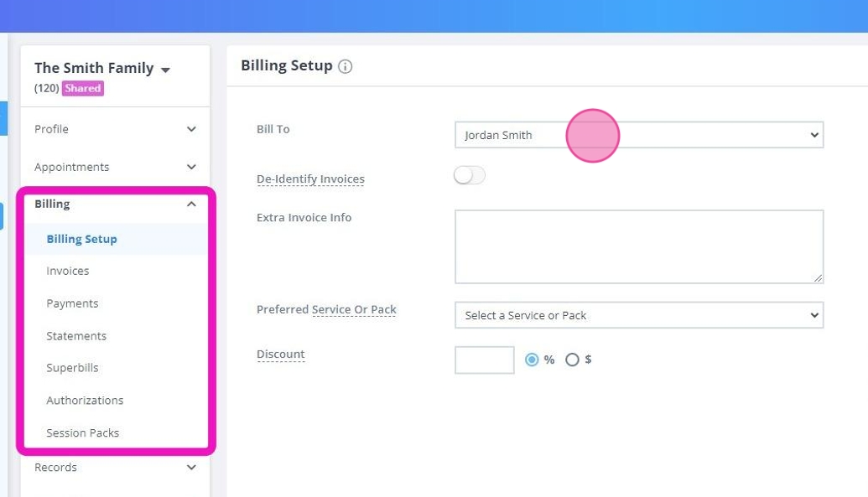Expand the Records section chevron

(x=191, y=468)
